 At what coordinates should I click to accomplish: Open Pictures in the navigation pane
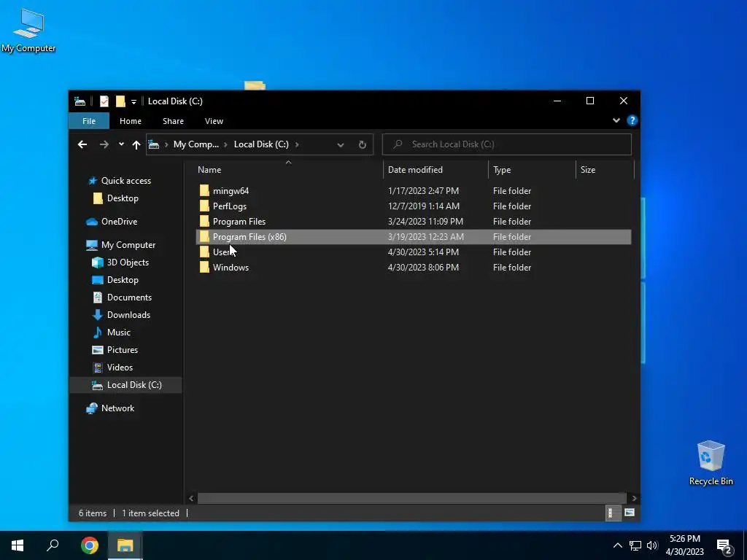[x=123, y=350]
